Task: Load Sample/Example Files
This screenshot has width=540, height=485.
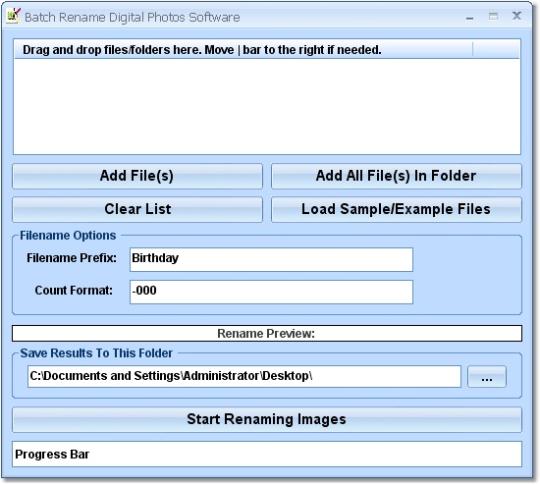Action: tap(396, 209)
